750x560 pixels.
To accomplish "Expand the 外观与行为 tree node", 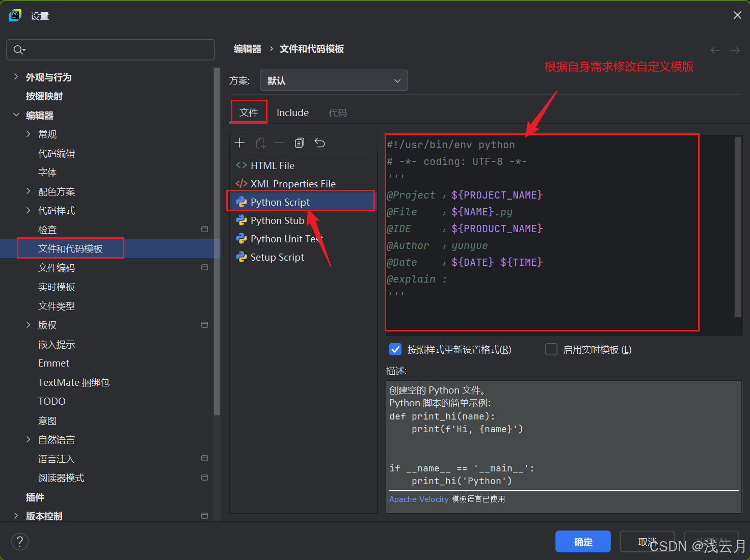I will [x=16, y=77].
